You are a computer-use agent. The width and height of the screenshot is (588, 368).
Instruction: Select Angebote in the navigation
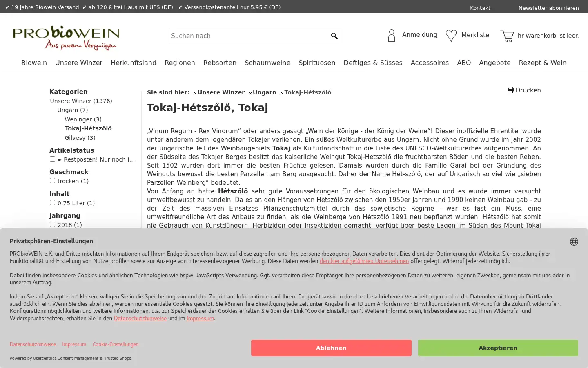(495, 63)
